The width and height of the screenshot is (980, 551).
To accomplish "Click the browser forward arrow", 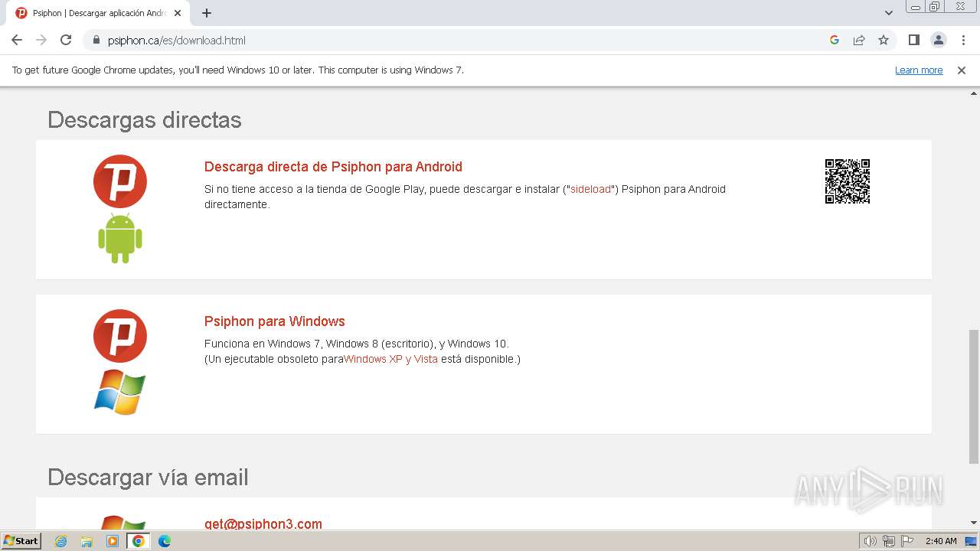I will [x=41, y=40].
